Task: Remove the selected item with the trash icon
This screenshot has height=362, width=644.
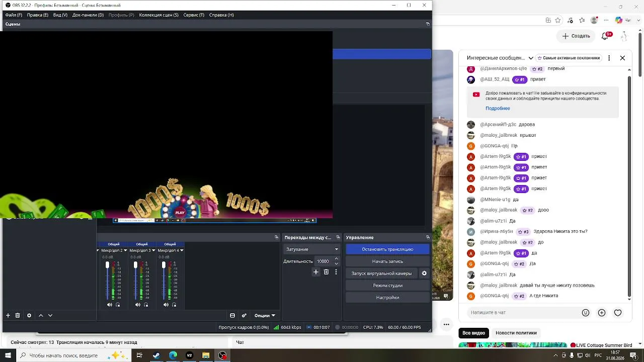Action: [18, 316]
